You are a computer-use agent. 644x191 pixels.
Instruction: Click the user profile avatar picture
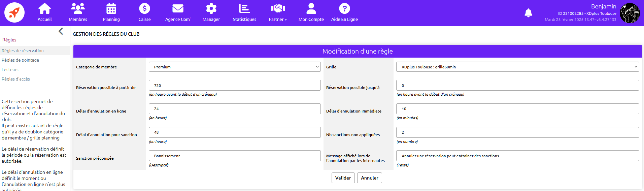click(630, 13)
